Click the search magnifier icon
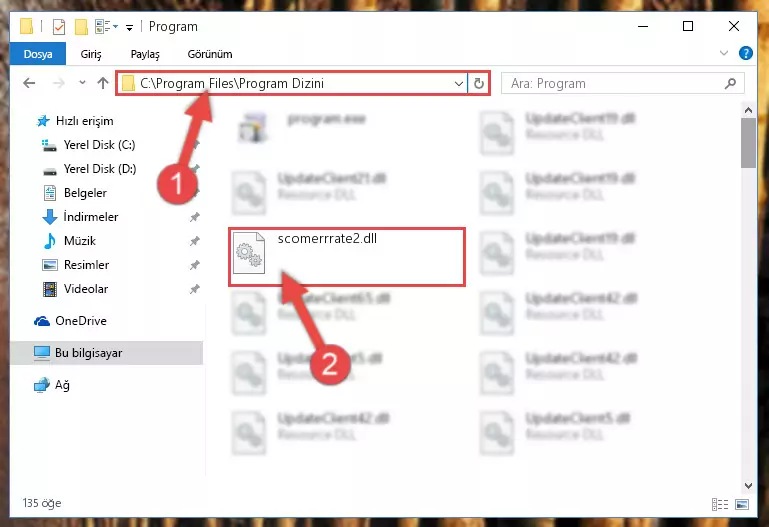The height and width of the screenshot is (527, 769). 730,83
